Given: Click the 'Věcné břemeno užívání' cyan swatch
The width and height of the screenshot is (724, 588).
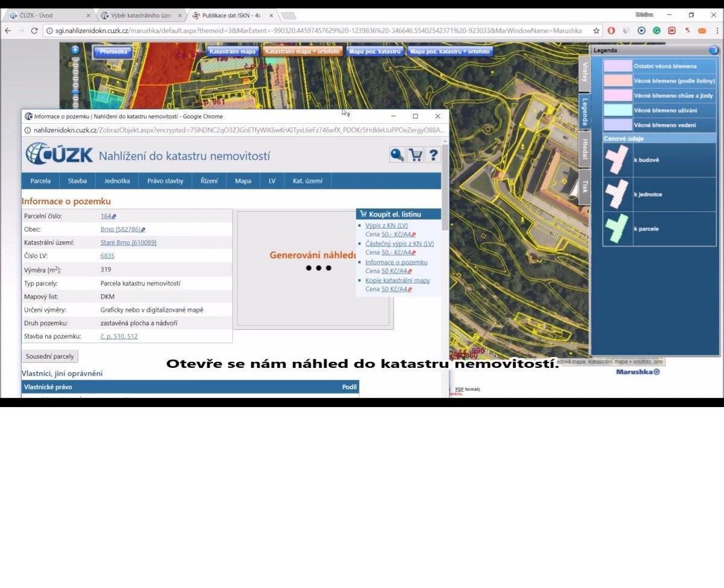Looking at the screenshot, I should pyautogui.click(x=618, y=110).
